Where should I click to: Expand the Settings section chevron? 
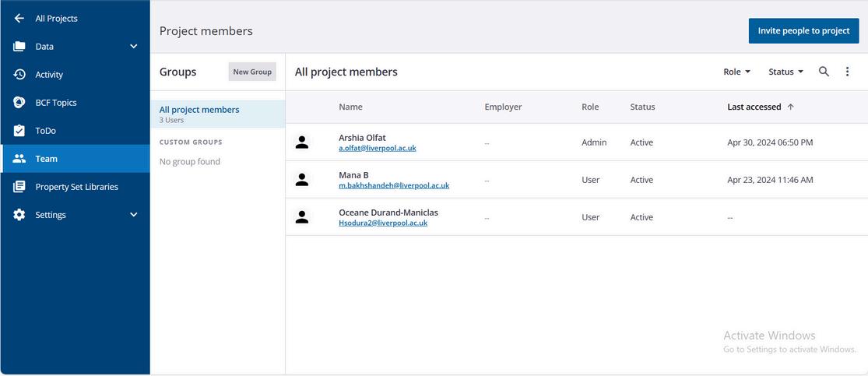(x=133, y=215)
